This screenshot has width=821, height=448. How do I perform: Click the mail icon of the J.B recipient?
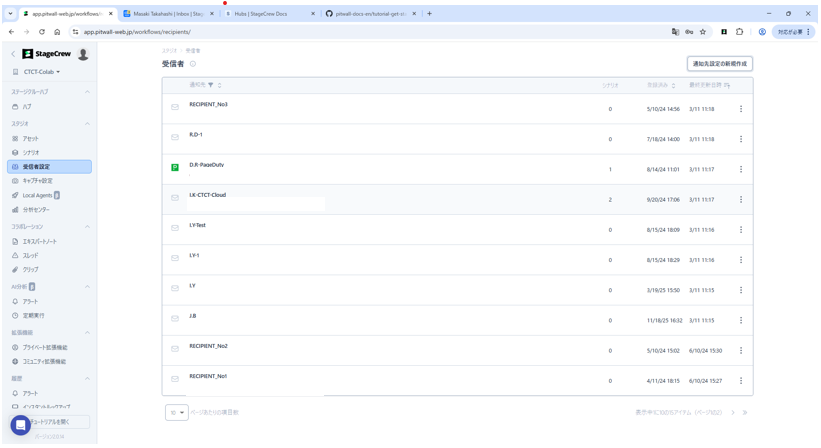(175, 319)
